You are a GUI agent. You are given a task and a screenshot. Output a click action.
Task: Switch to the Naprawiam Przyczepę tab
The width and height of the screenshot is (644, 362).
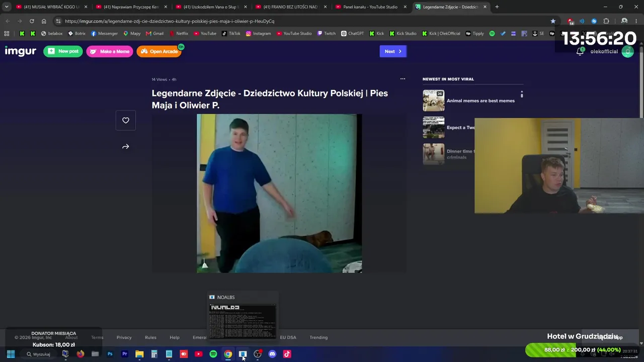(131, 7)
